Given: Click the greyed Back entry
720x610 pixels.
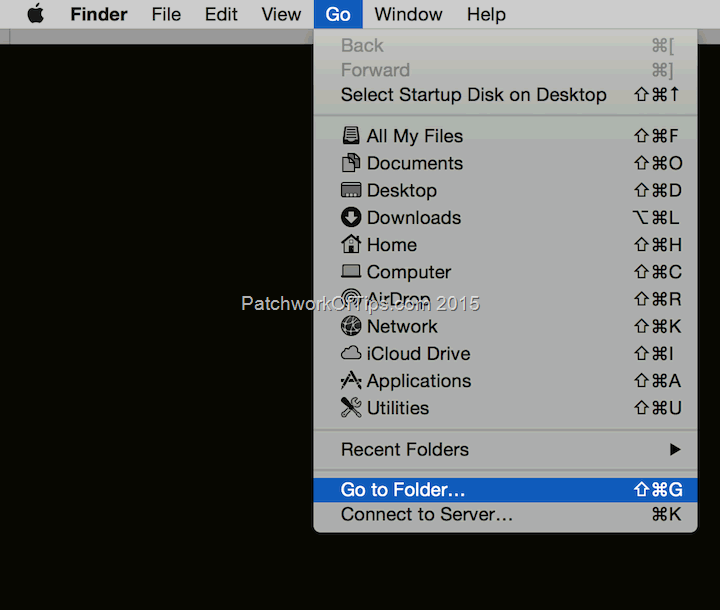Looking at the screenshot, I should 505,45.
